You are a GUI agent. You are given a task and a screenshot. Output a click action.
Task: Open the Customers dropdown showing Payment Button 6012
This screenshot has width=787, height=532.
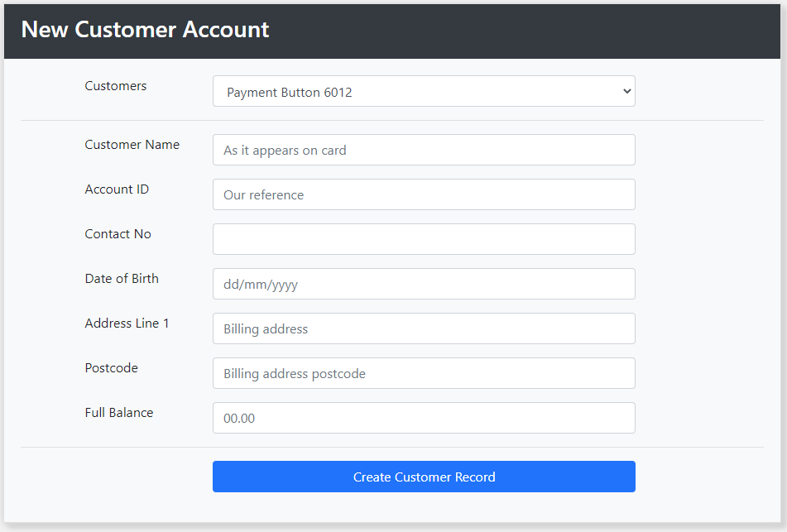tap(424, 91)
